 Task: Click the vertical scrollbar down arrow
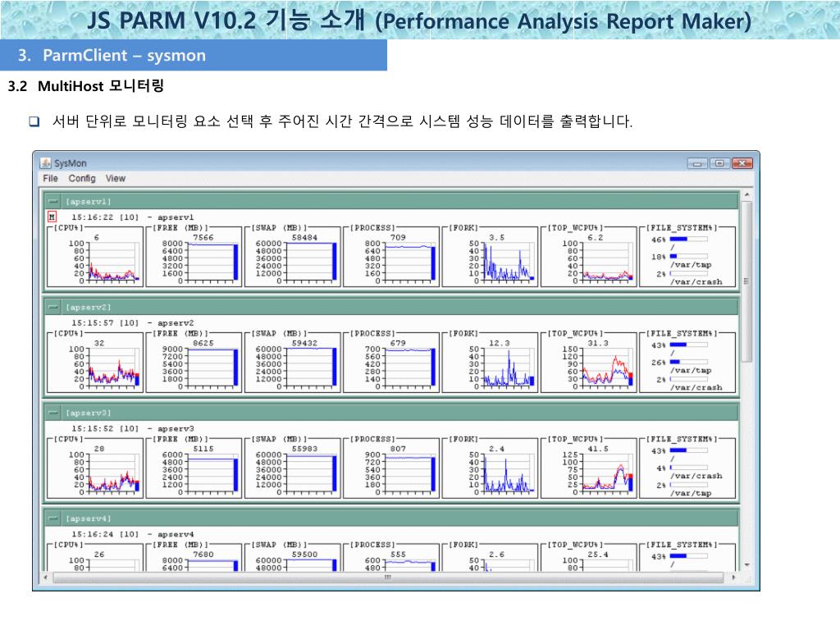coord(746,565)
